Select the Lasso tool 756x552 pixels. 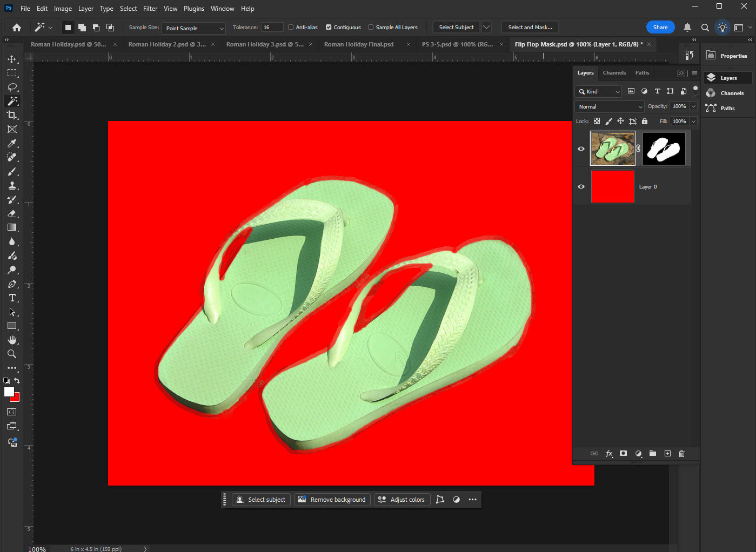point(12,87)
